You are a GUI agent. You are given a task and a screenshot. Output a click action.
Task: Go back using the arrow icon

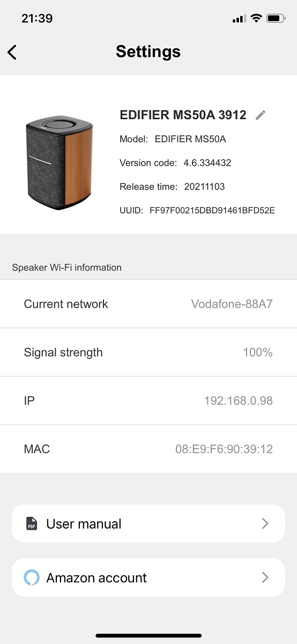(x=12, y=52)
